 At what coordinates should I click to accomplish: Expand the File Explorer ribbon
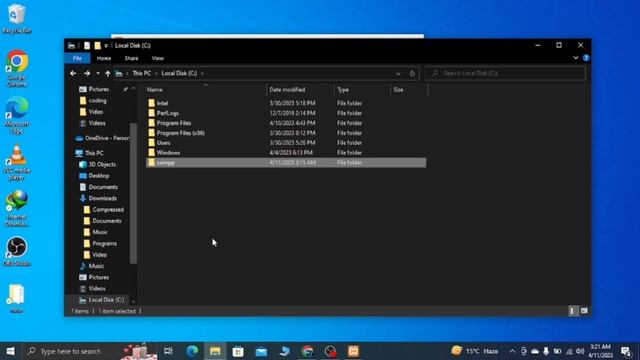click(576, 58)
